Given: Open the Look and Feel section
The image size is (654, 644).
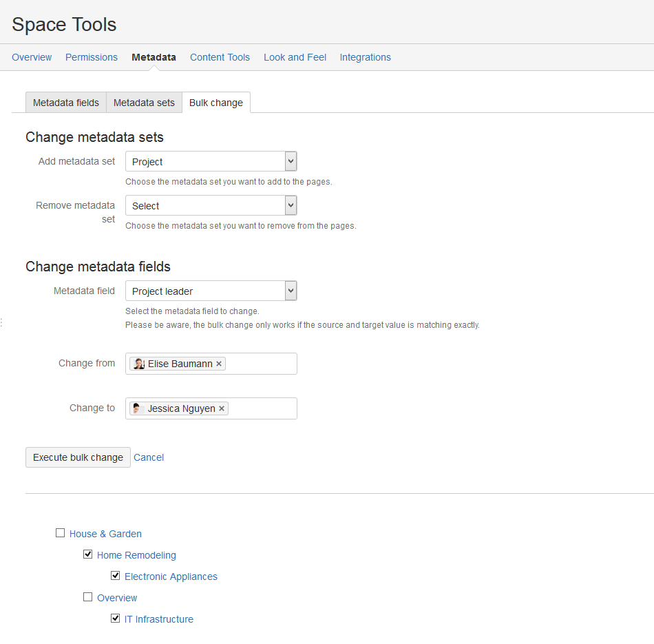Looking at the screenshot, I should click(295, 57).
